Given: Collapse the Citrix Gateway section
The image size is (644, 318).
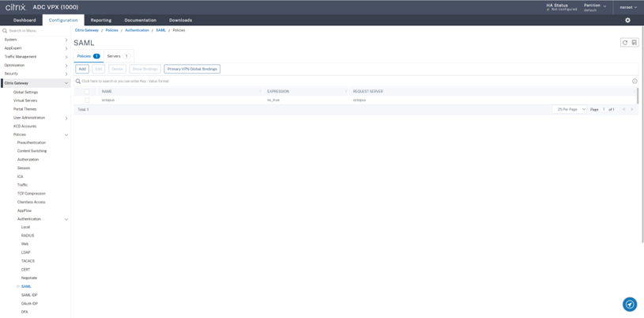Looking at the screenshot, I should (x=66, y=83).
